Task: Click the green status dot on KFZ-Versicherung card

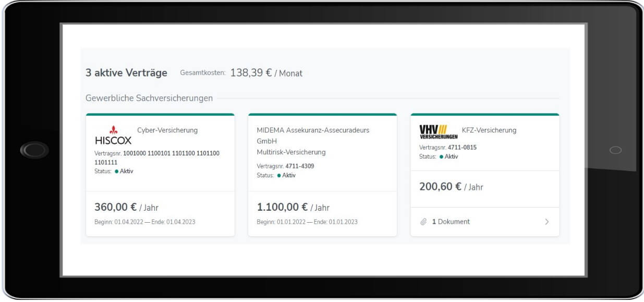Action: (x=441, y=157)
